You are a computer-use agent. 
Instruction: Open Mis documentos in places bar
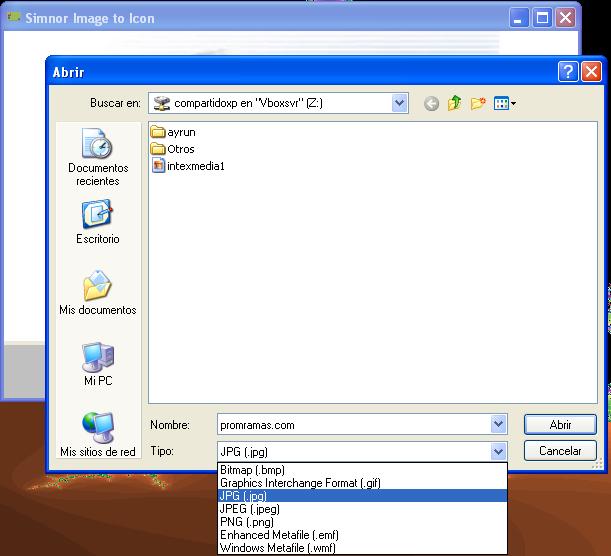pos(98,293)
